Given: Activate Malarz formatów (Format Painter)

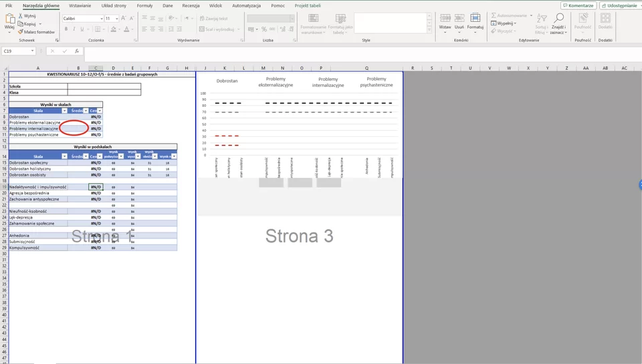Looking at the screenshot, I should pos(36,32).
